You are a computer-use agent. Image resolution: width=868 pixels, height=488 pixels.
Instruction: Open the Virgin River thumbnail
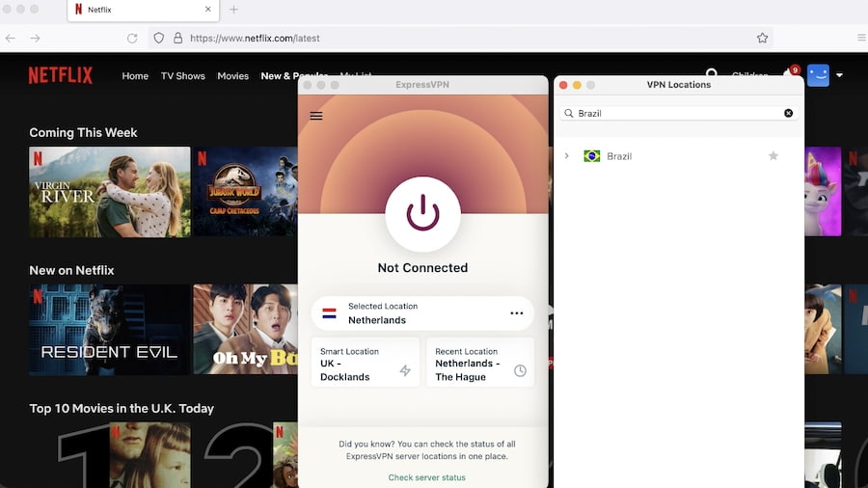click(110, 191)
